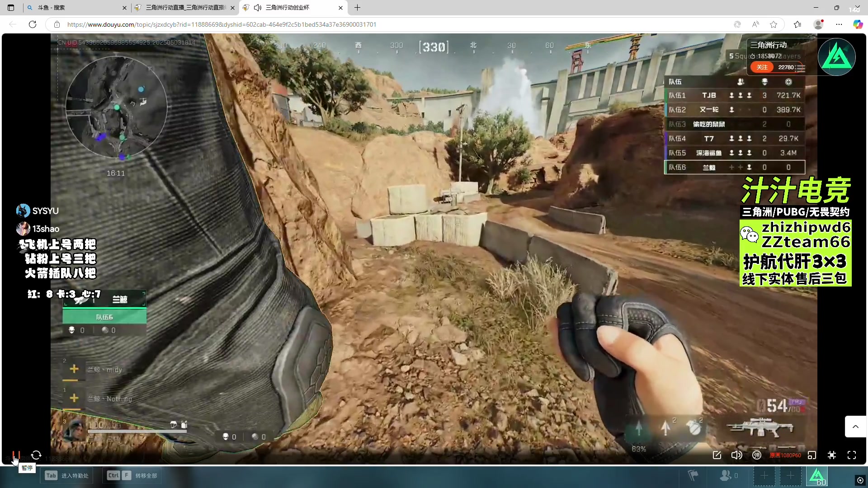
Task: Open the browser profile menu
Action: click(x=818, y=24)
